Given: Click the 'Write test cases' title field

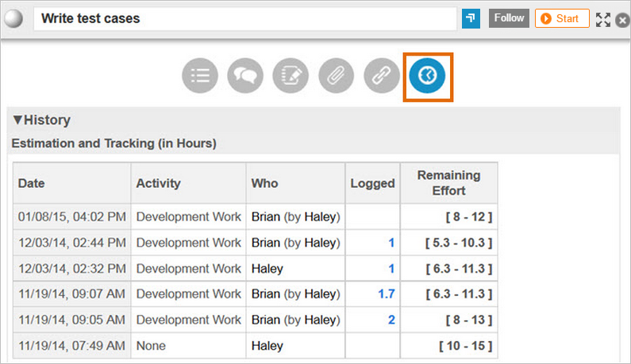Looking at the screenshot, I should (244, 18).
